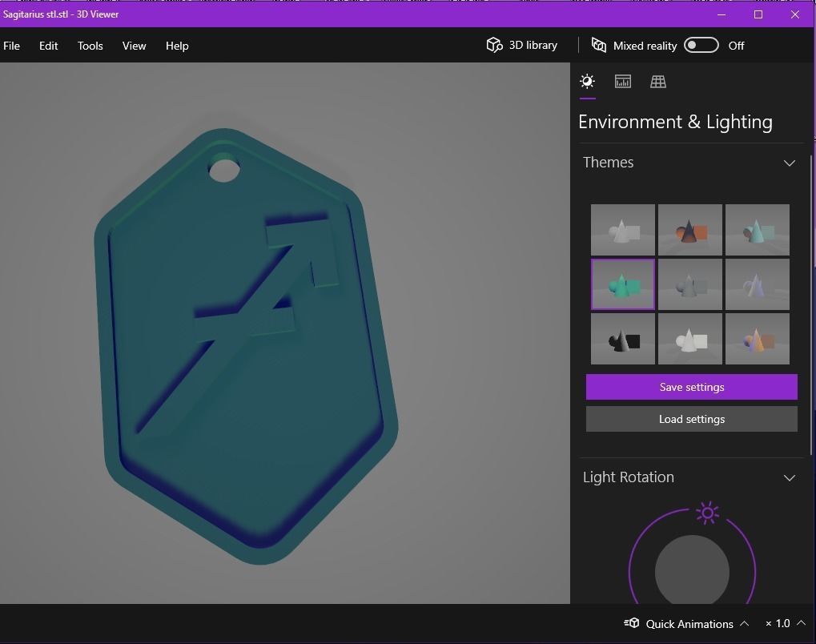Open the Help menu
The width and height of the screenshot is (816, 644).
point(177,46)
